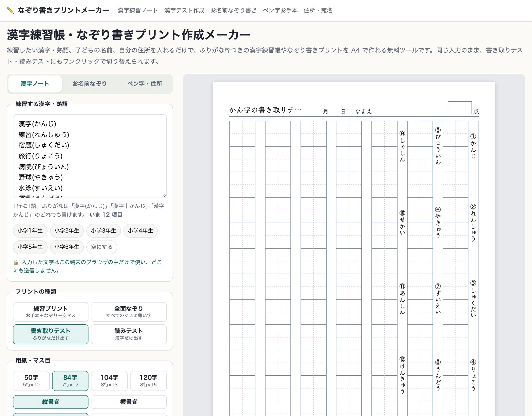532x416 pixels.
Task: Switch to ペン字・住所 tab
Action: pos(145,84)
